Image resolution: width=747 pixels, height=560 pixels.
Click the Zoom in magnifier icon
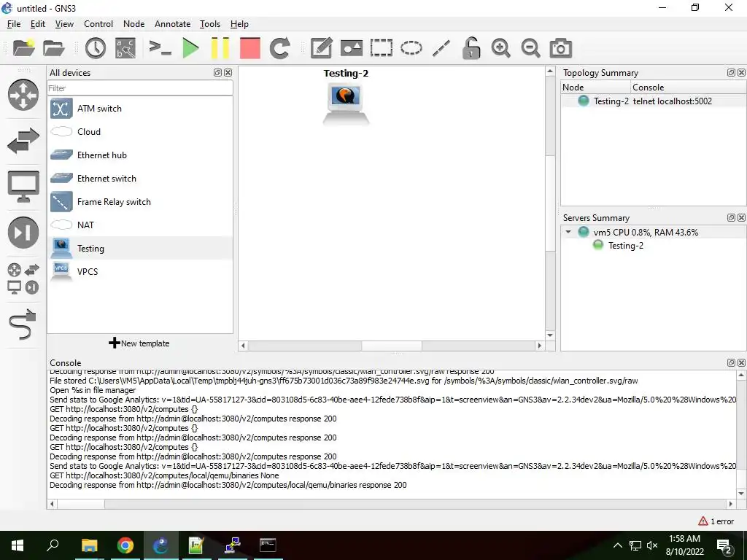click(x=500, y=48)
